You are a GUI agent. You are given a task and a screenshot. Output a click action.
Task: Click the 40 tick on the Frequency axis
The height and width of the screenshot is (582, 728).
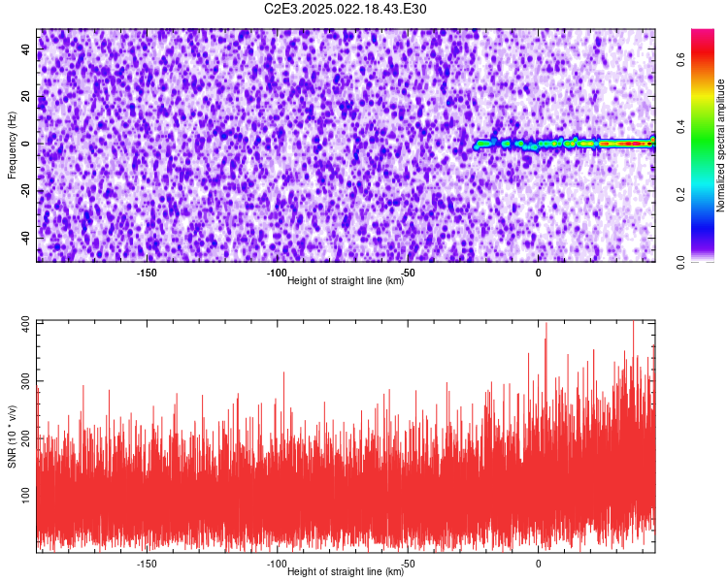(26, 49)
